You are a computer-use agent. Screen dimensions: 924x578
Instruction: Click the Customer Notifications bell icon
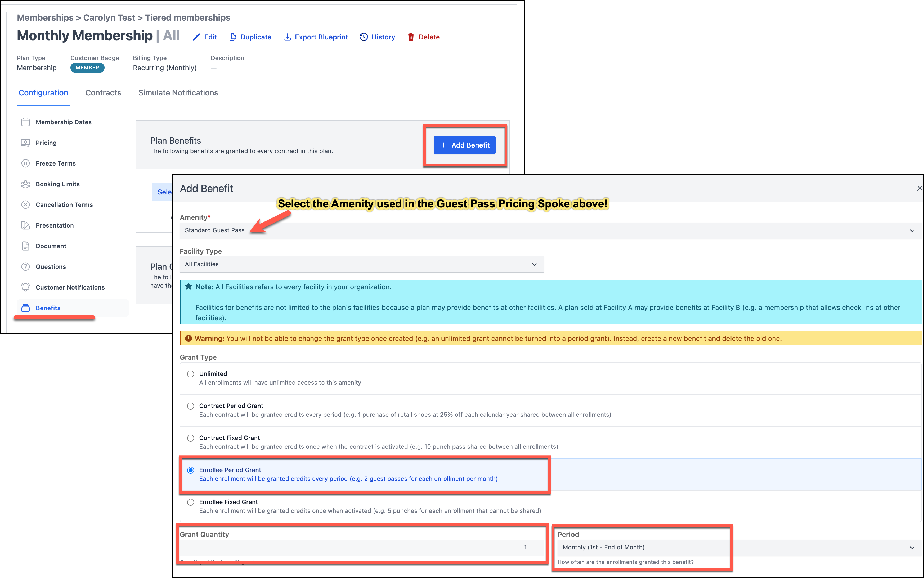[25, 287]
